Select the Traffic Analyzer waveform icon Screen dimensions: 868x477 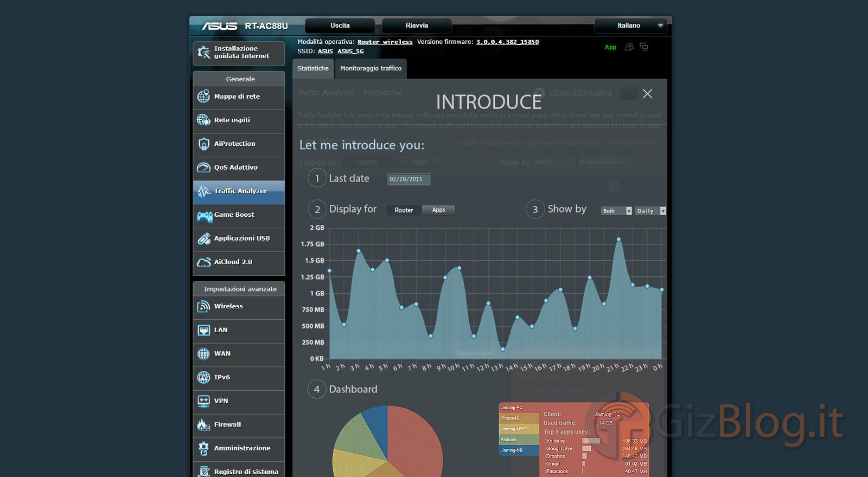[203, 191]
